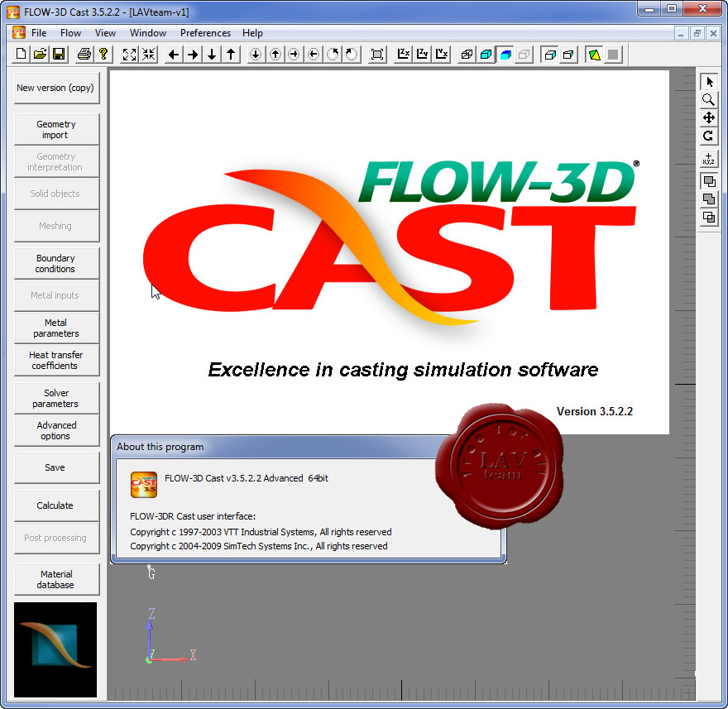Click the gray square toolbar icon
This screenshot has width=728, height=709.
click(x=613, y=55)
